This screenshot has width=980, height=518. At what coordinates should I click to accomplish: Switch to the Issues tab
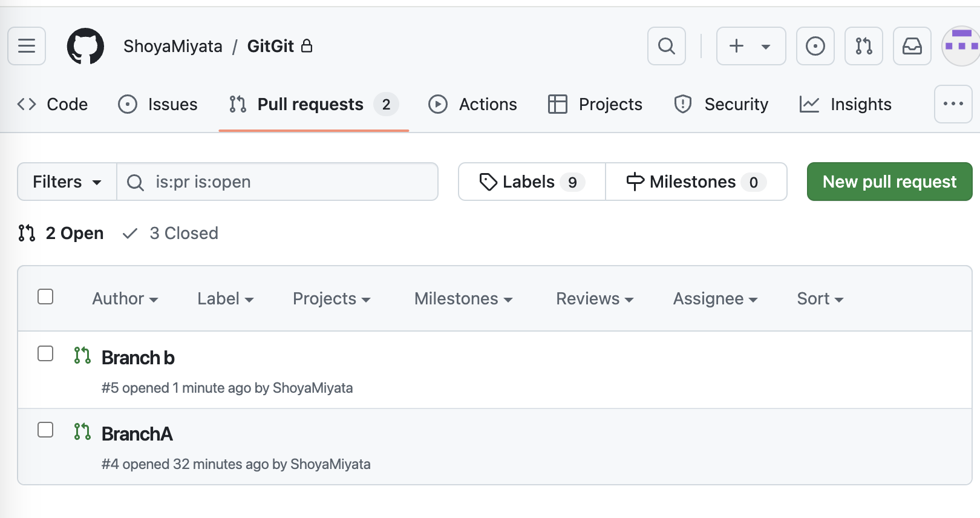point(158,105)
